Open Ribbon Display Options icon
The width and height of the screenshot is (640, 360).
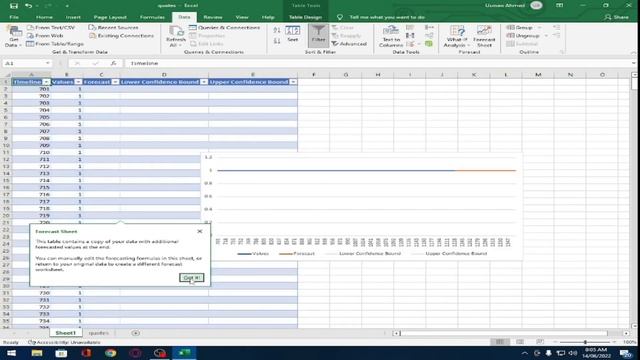point(559,6)
